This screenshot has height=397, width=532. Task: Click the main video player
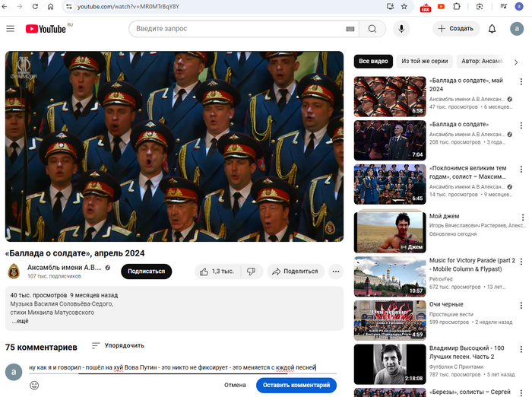click(174, 146)
